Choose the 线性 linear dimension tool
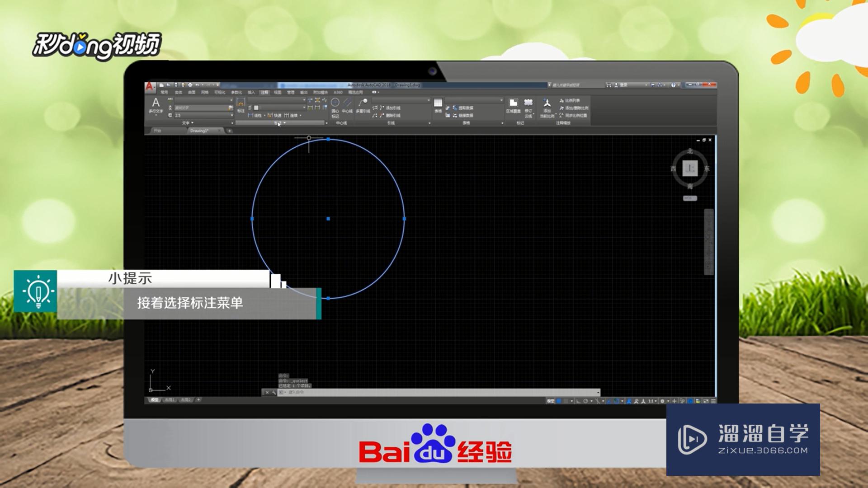Image resolution: width=868 pixels, height=488 pixels. (255, 116)
